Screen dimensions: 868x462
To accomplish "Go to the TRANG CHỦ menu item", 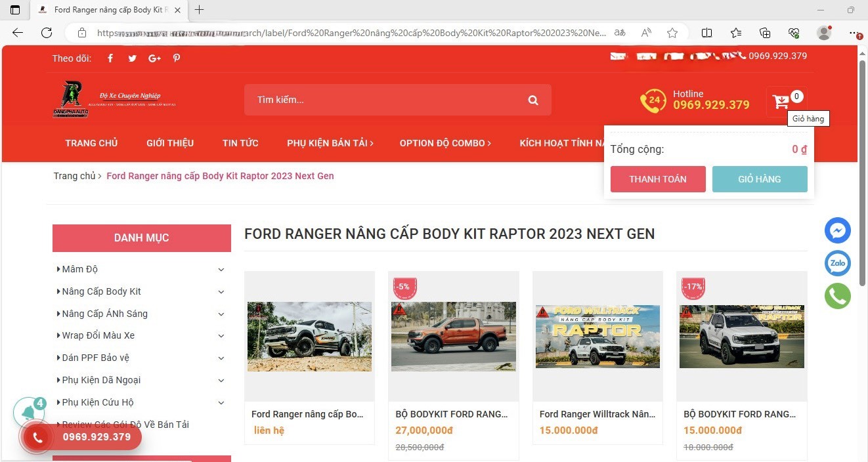I will pos(91,143).
